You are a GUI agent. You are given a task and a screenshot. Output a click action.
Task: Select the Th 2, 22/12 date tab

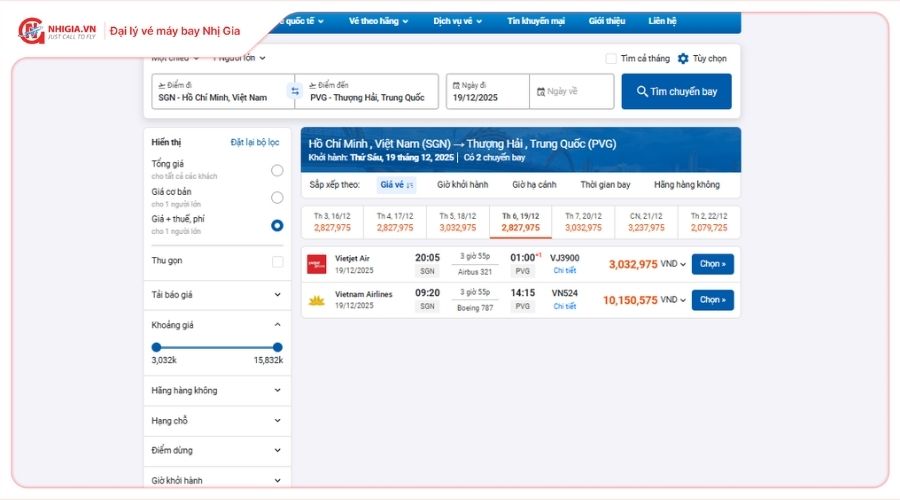[709, 222]
